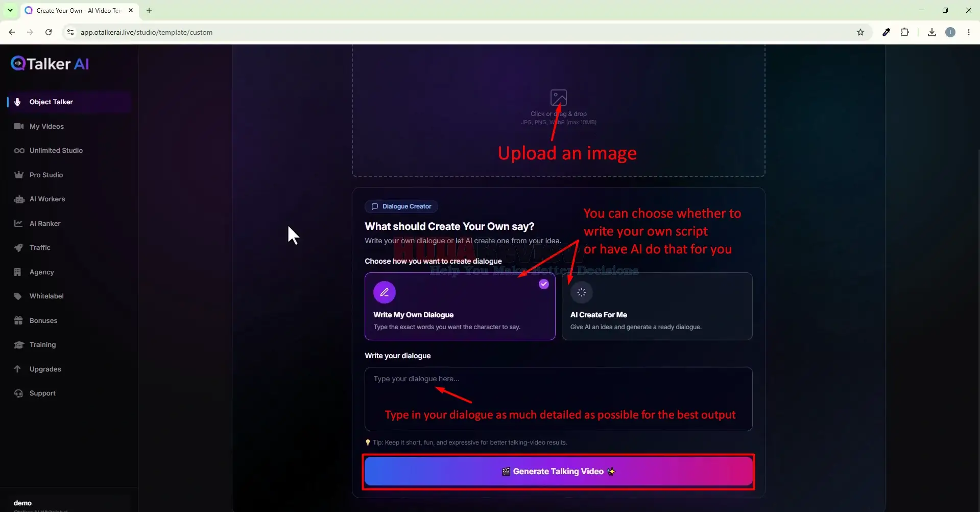Click the Pro Studio crown icon

click(x=19, y=175)
